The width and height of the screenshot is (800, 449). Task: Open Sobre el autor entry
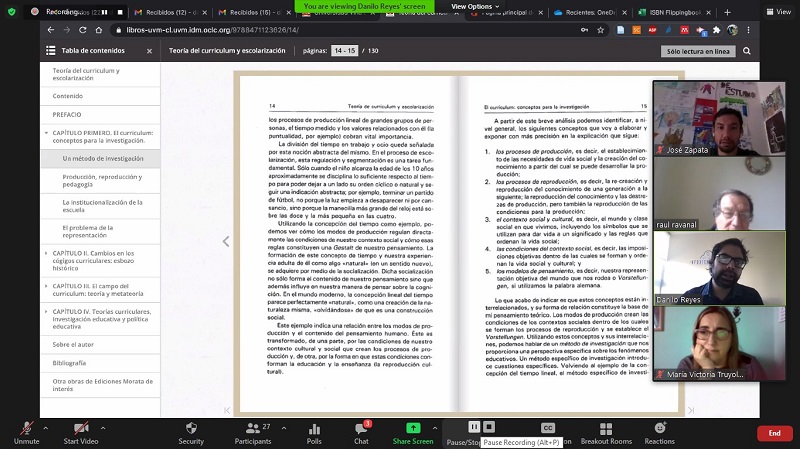[x=100, y=344]
